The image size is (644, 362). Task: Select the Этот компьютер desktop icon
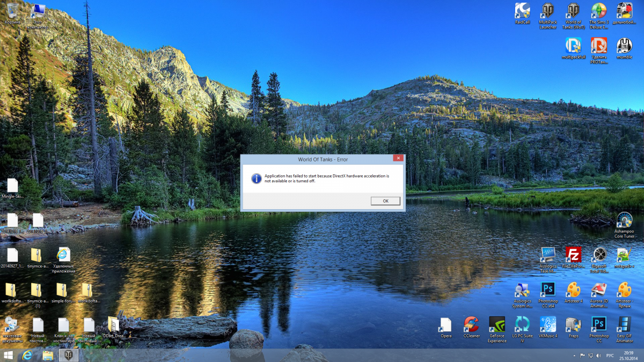38,16
